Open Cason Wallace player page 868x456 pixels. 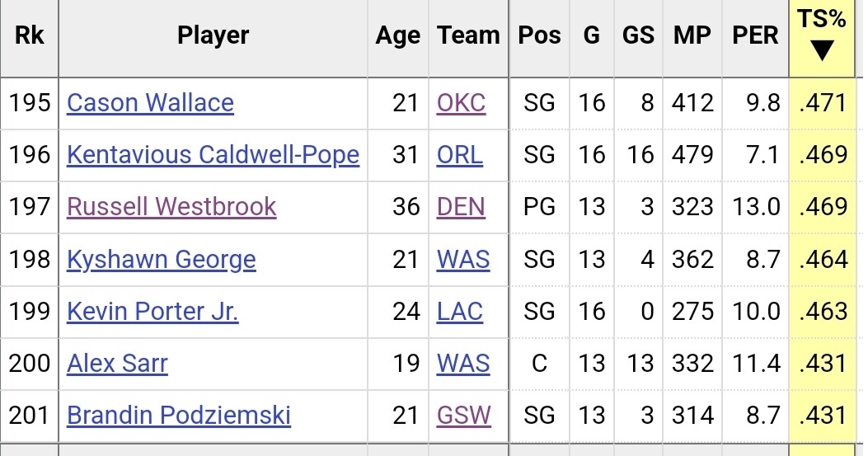pyautogui.click(x=150, y=102)
